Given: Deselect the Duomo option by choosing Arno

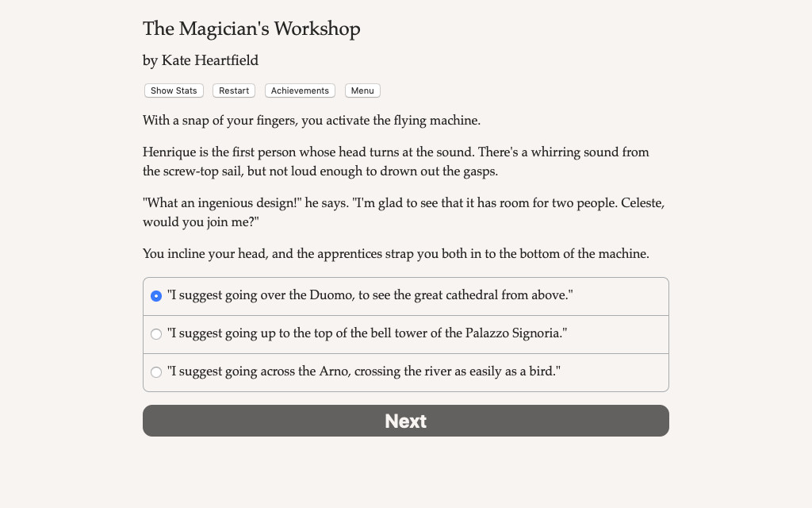Looking at the screenshot, I should click(156, 371).
